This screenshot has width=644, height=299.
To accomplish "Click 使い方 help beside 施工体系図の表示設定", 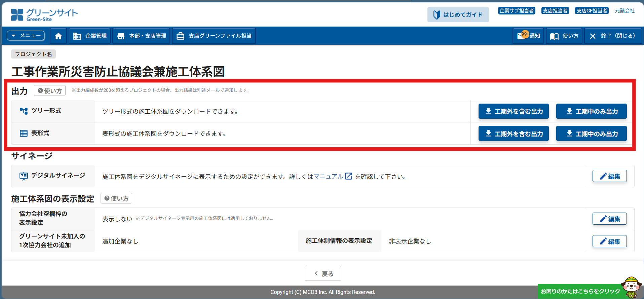I will coord(116,198).
